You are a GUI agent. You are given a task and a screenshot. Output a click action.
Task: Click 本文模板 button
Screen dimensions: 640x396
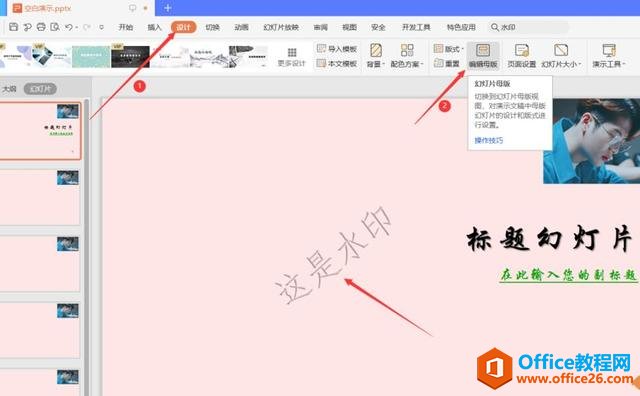[337, 64]
